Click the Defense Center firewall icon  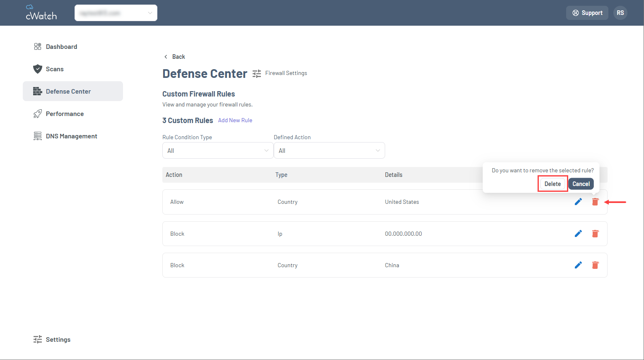pyautogui.click(x=38, y=91)
